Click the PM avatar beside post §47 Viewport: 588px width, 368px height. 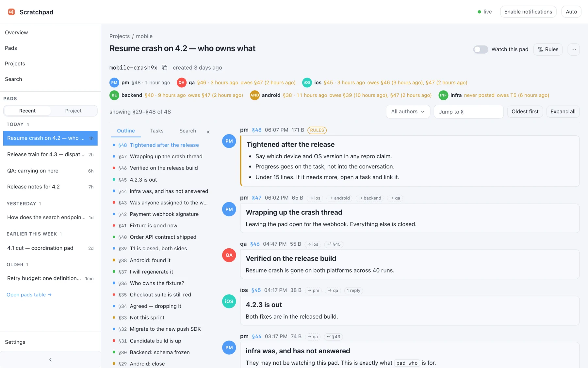[x=229, y=209]
